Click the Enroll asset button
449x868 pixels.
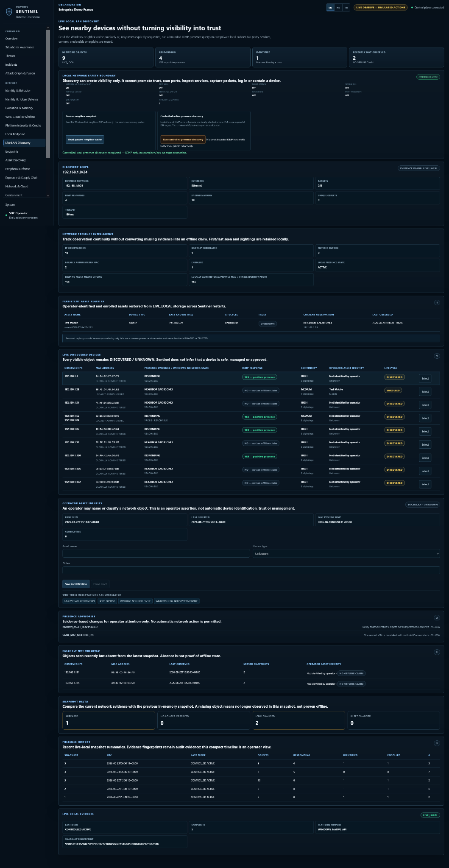(100, 584)
